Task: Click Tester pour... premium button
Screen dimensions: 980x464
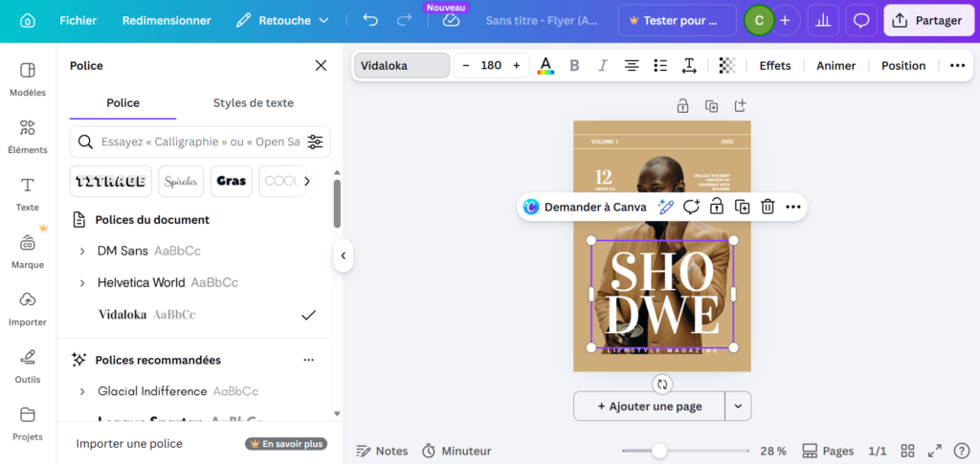Action: pos(678,21)
